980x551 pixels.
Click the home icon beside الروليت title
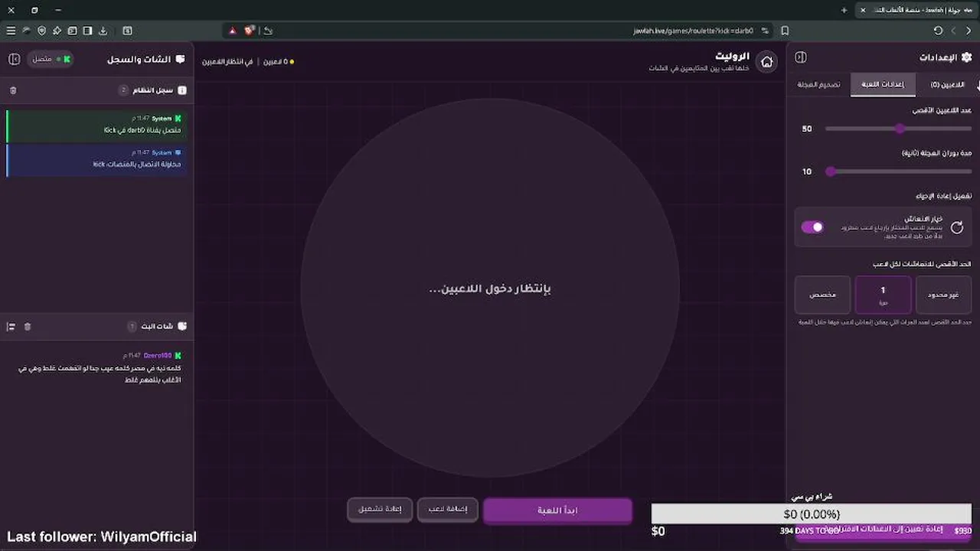766,62
